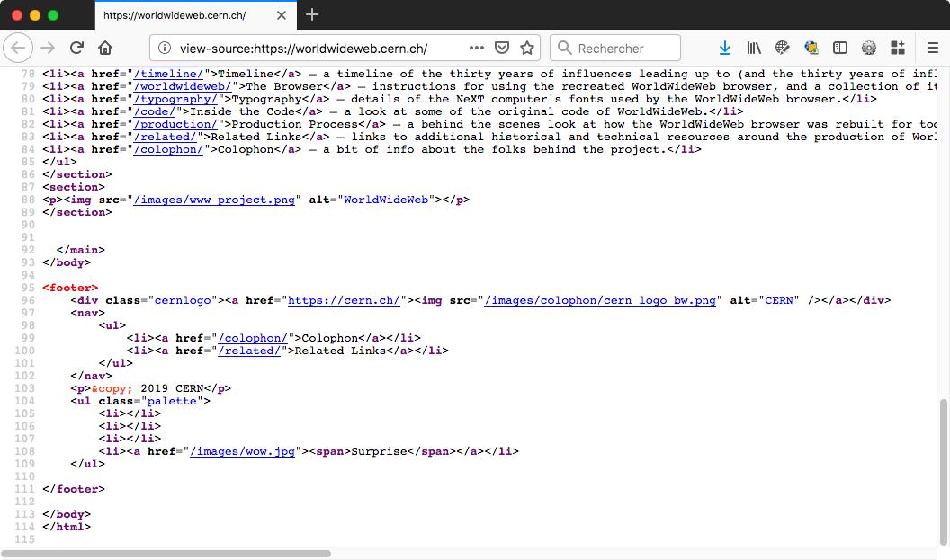Open the /colophon/ link on line 99
Image resolution: width=950 pixels, height=560 pixels.
click(x=253, y=338)
